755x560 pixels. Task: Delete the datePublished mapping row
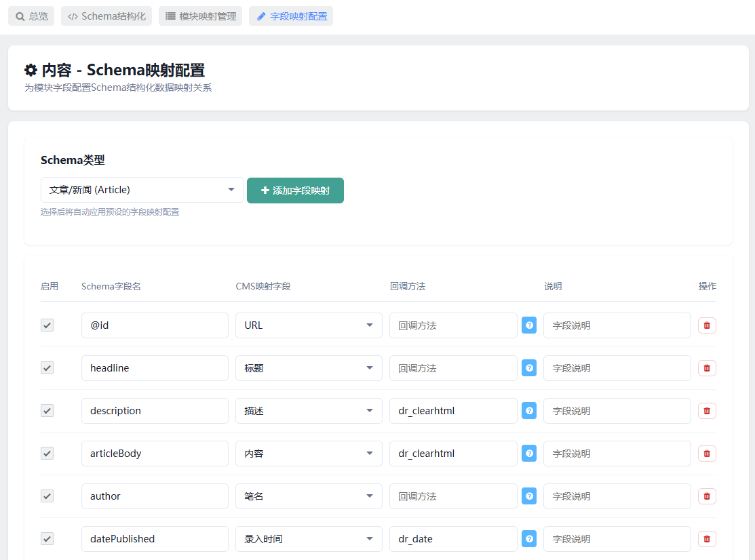pyautogui.click(x=707, y=539)
